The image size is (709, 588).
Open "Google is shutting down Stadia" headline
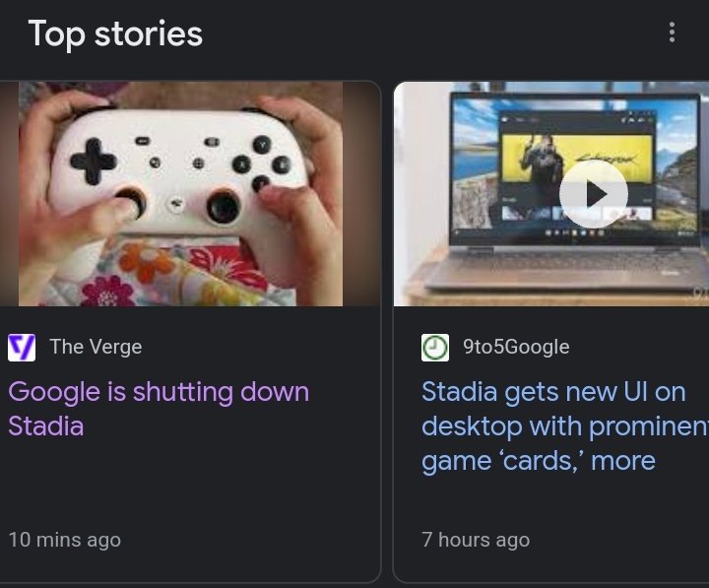pyautogui.click(x=158, y=408)
